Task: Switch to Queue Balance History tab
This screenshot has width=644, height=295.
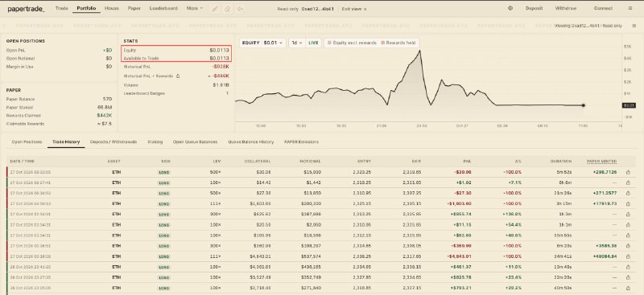Action: [x=250, y=142]
